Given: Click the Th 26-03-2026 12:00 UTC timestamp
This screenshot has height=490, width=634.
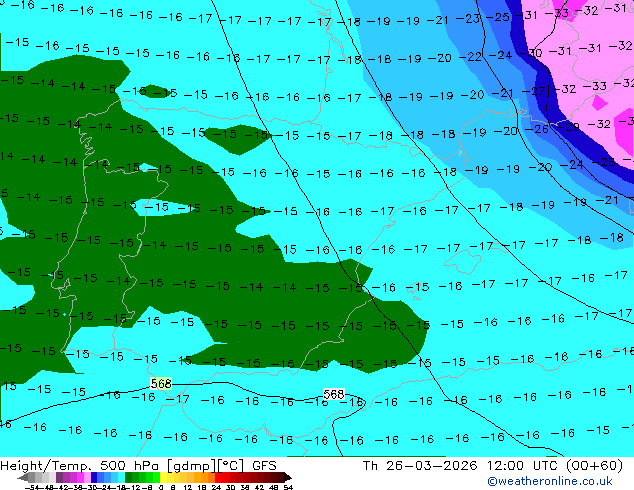Looking at the screenshot, I should click(x=460, y=466).
